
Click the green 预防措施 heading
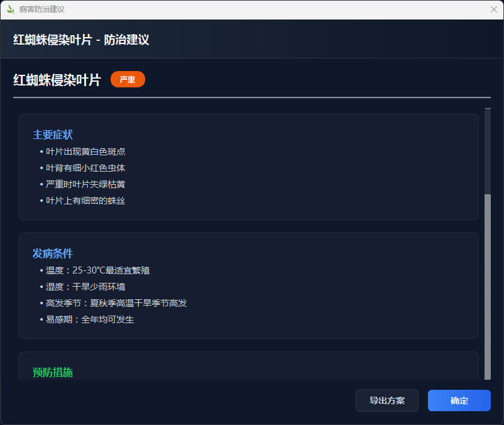(x=53, y=372)
